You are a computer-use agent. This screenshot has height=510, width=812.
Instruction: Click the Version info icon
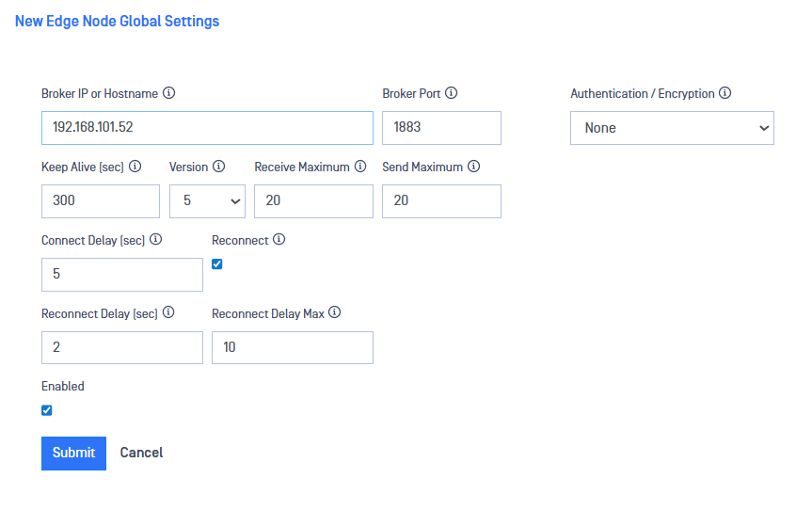point(219,167)
